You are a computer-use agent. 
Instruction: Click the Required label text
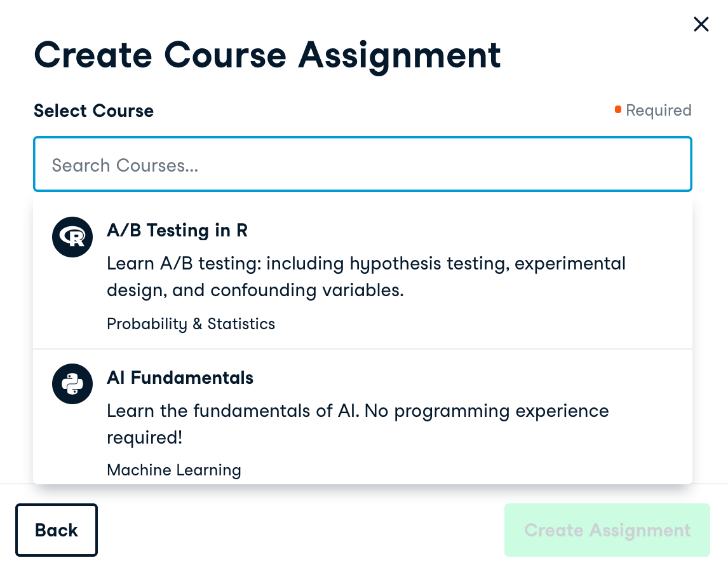pos(658,111)
